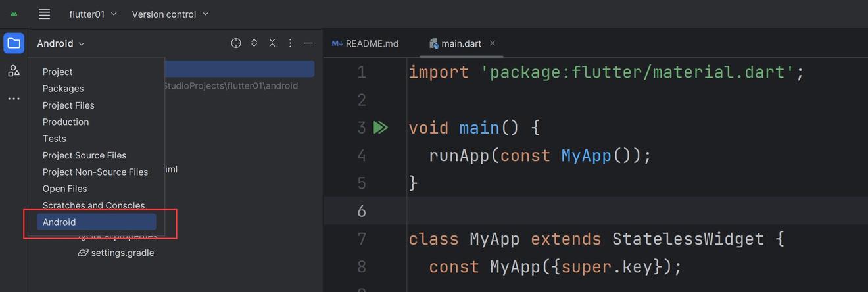This screenshot has height=292, width=868.
Task: Choose Packages from the view list
Action: pos(63,89)
